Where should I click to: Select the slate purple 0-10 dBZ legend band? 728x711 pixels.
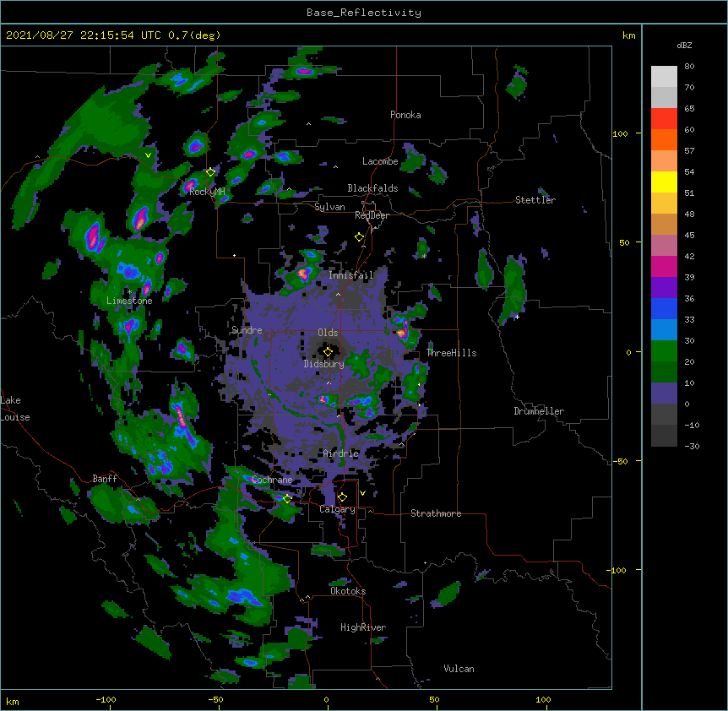[x=664, y=393]
